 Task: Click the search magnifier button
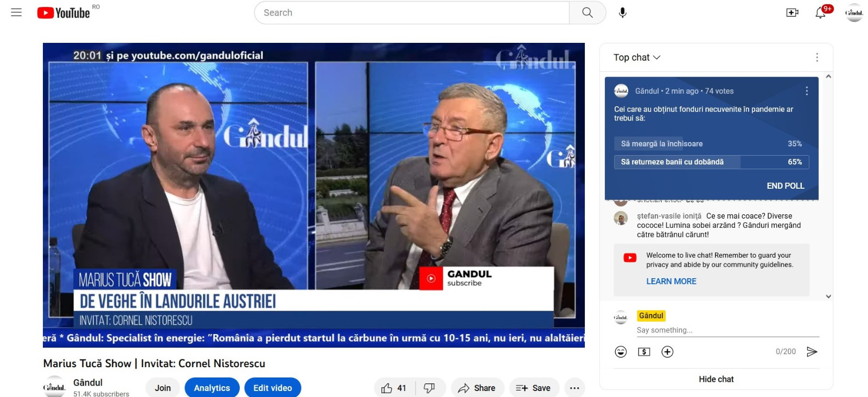tap(587, 12)
